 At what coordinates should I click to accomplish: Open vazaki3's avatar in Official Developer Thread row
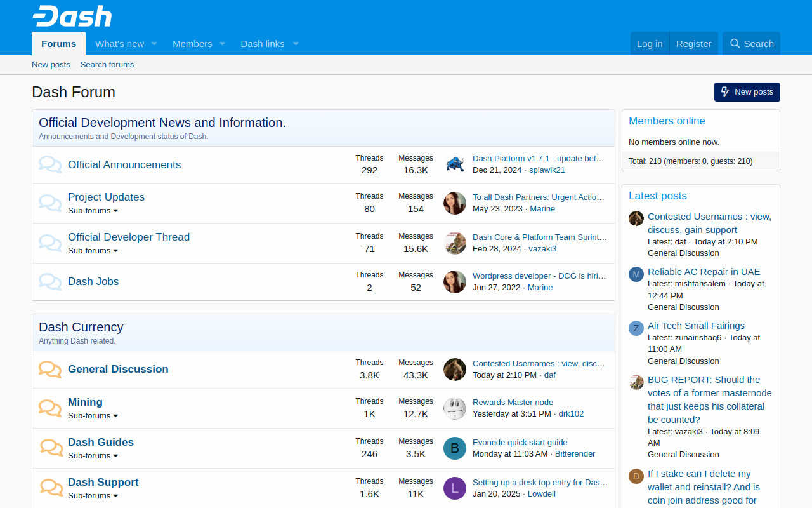[x=455, y=243]
